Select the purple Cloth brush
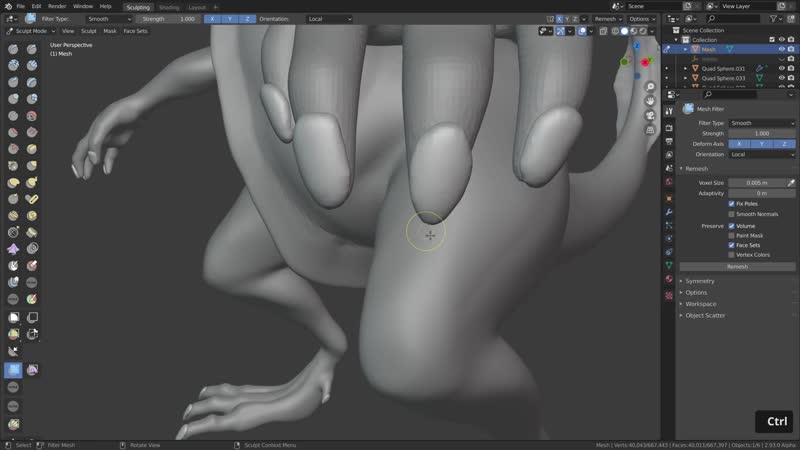The height and width of the screenshot is (450, 800). pyautogui.click(x=13, y=249)
